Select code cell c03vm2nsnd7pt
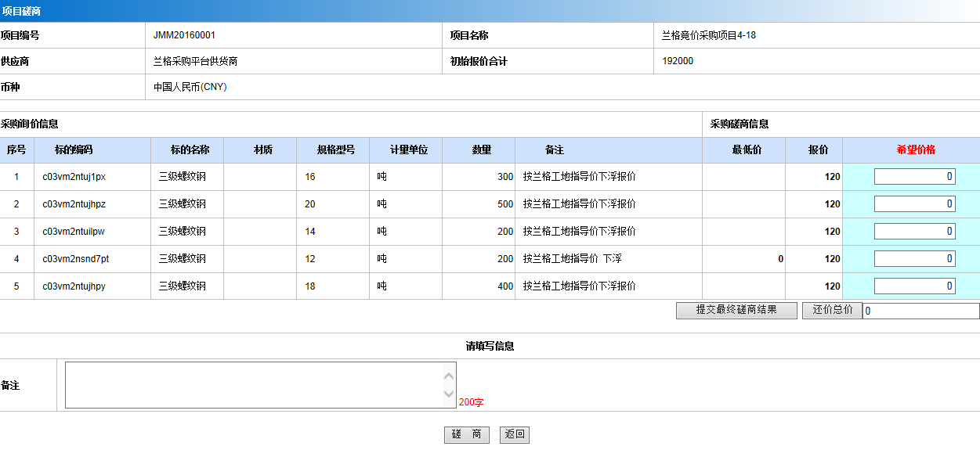 click(x=76, y=259)
